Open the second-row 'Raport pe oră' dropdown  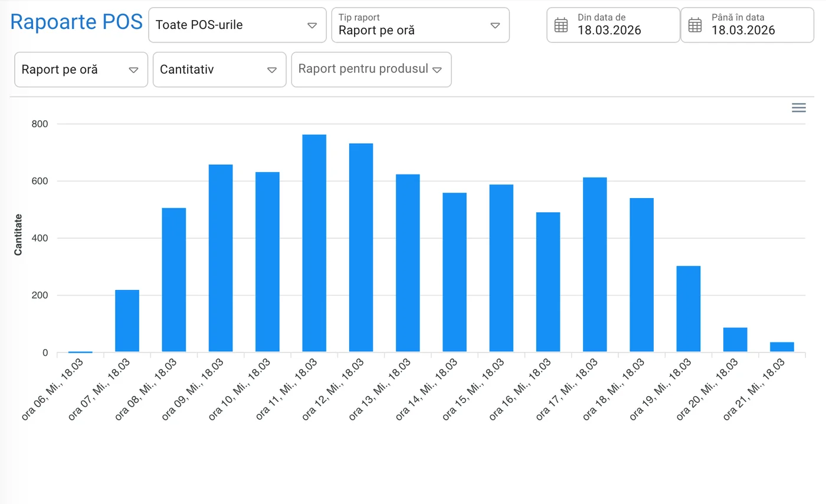coord(81,70)
